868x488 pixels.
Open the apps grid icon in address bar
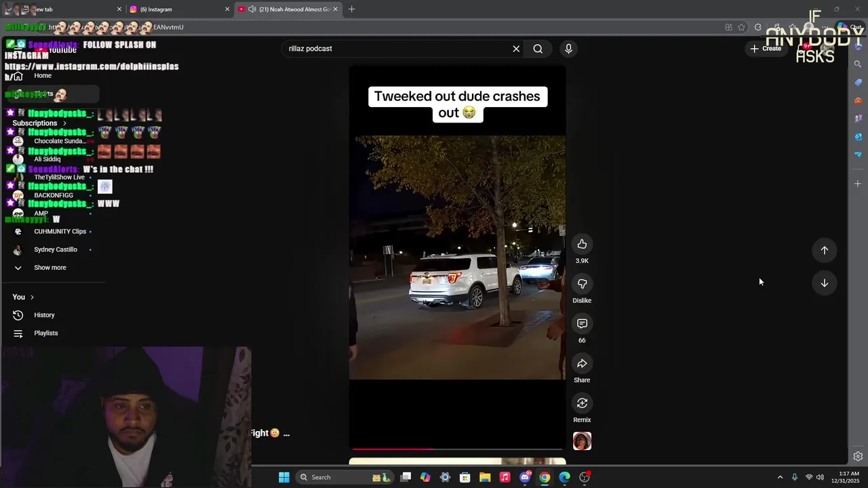click(x=728, y=27)
